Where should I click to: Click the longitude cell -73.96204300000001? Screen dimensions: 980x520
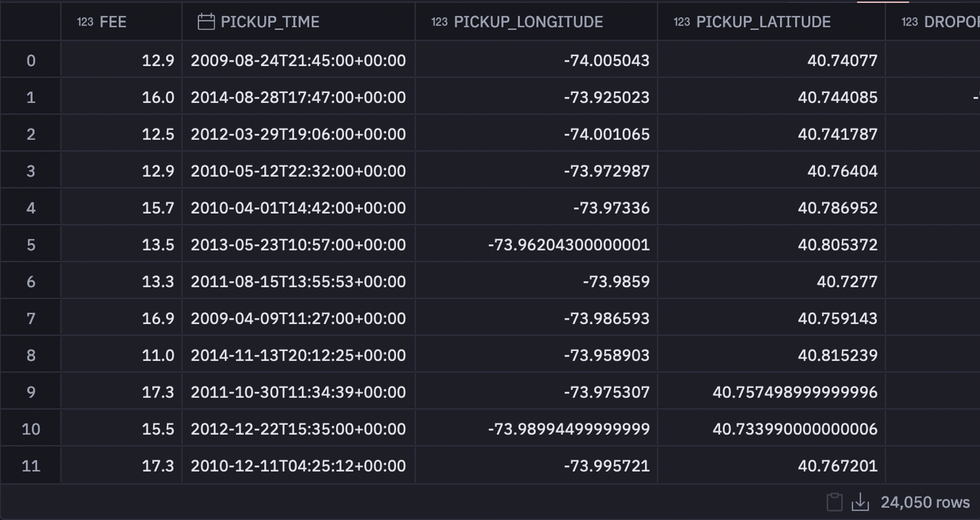[569, 245]
